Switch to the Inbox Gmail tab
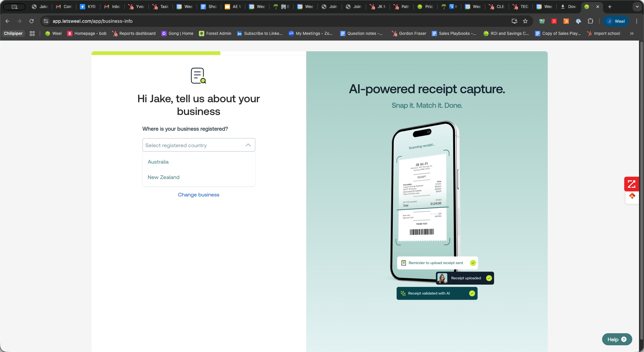The height and width of the screenshot is (352, 644). tap(112, 7)
